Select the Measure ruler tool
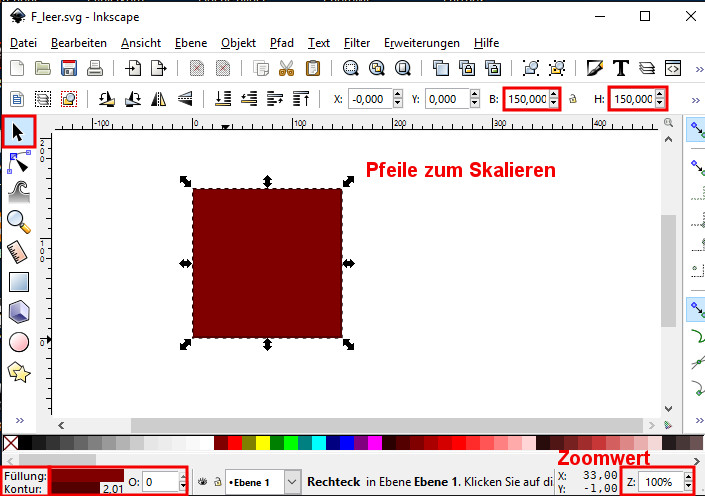Viewport: 705px width, 496px height. (18, 252)
